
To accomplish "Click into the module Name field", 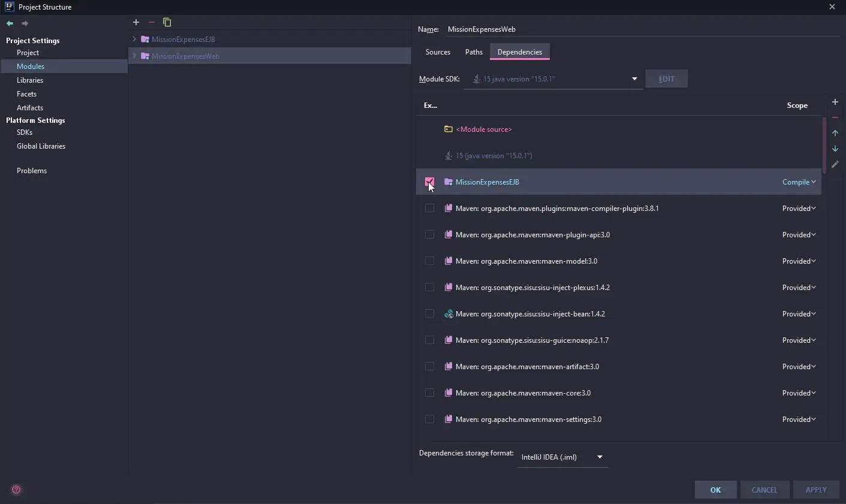I will pyautogui.click(x=642, y=29).
